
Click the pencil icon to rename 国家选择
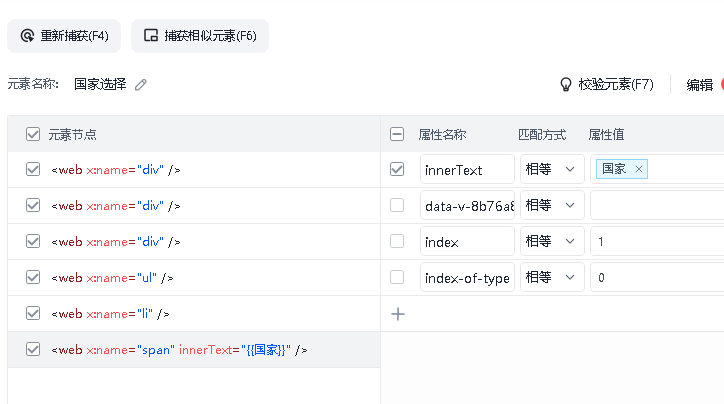coord(141,84)
